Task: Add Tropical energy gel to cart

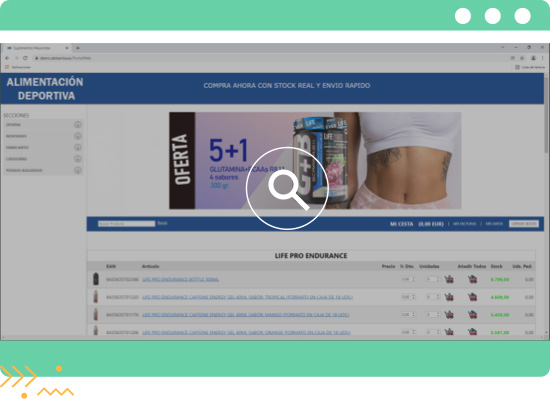Action: pos(449,297)
